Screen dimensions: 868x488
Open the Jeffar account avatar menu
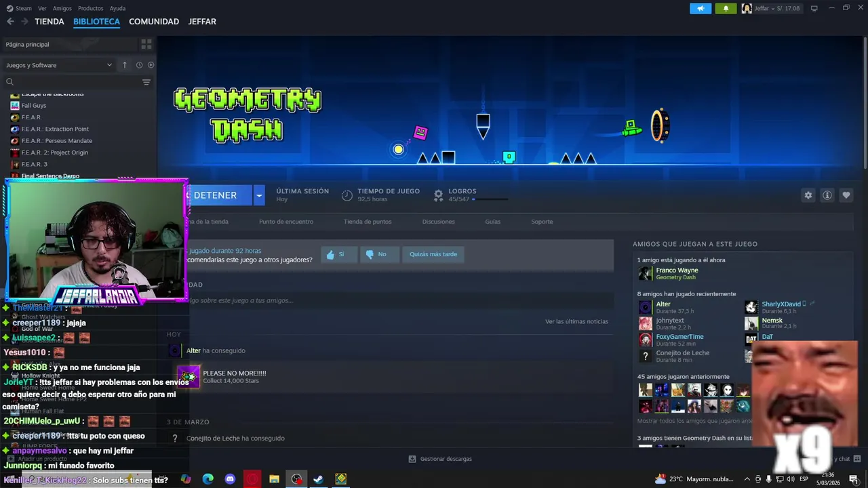point(747,8)
